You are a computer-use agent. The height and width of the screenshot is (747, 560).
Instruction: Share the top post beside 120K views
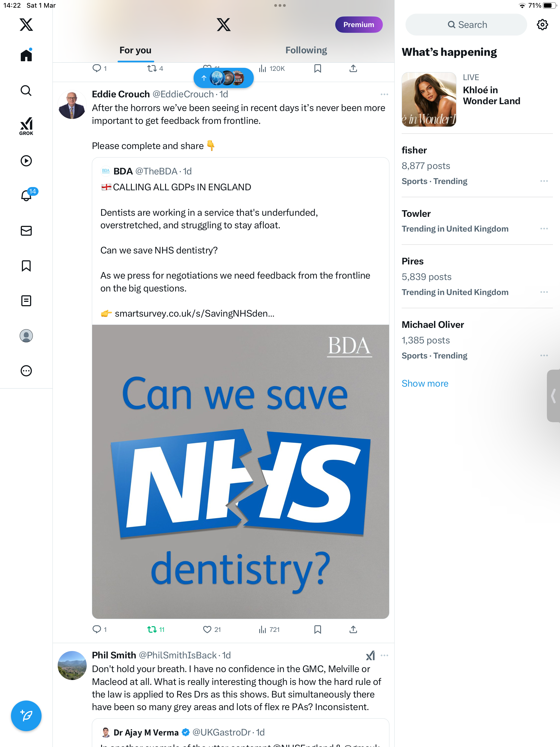(x=353, y=69)
